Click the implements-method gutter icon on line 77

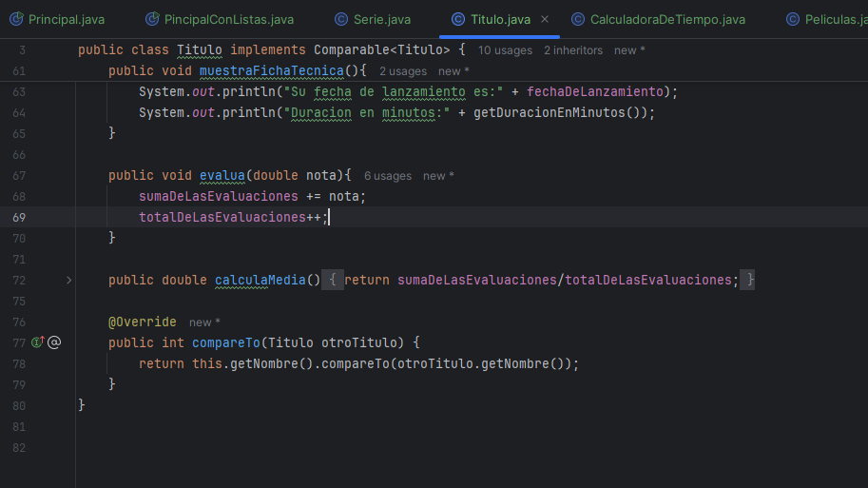point(38,342)
